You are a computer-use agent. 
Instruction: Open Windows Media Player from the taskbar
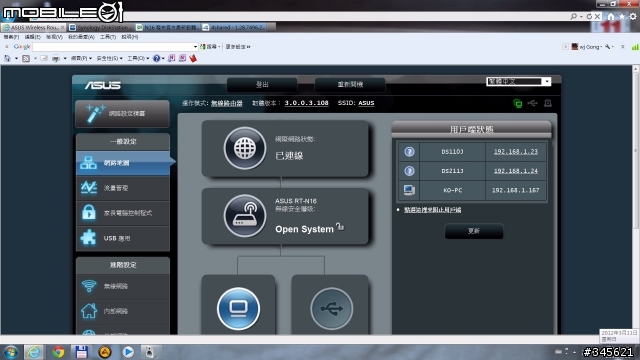pyautogui.click(x=128, y=352)
